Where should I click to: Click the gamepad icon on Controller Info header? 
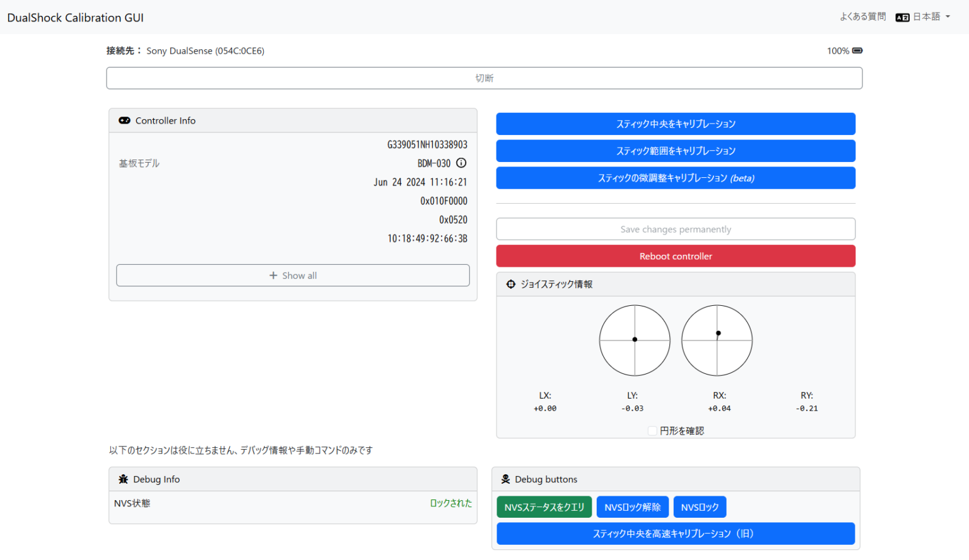[124, 120]
